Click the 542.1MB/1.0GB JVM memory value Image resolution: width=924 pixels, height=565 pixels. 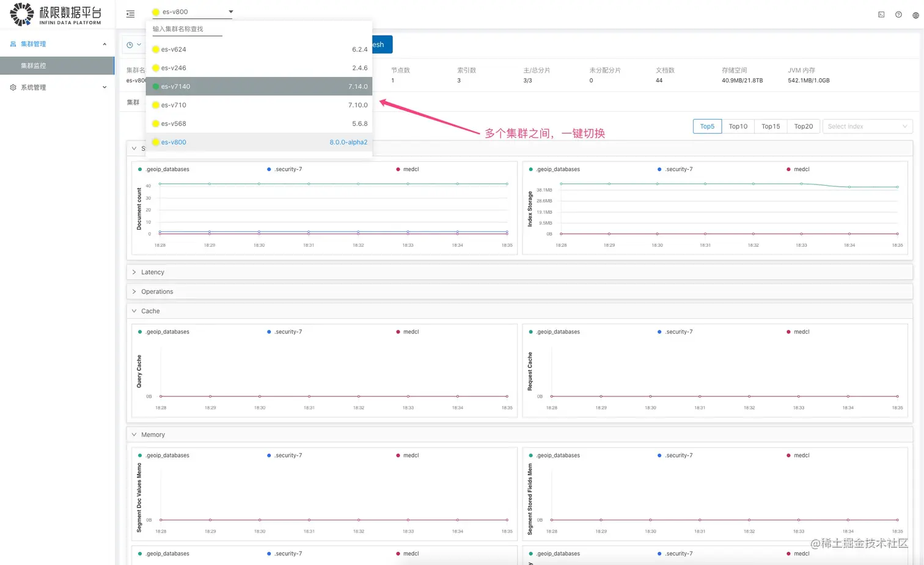pyautogui.click(x=809, y=81)
